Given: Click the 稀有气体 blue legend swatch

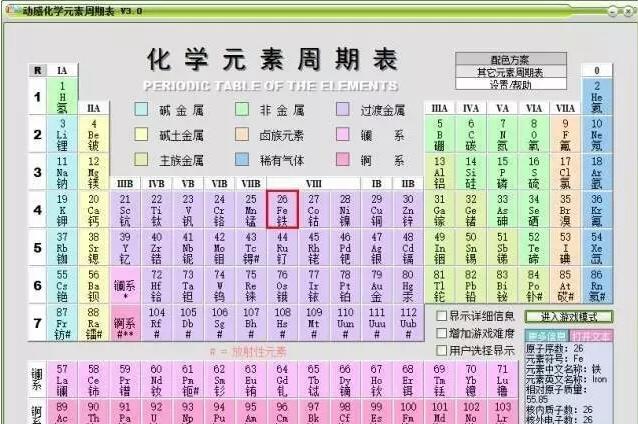Looking at the screenshot, I should point(243,160).
